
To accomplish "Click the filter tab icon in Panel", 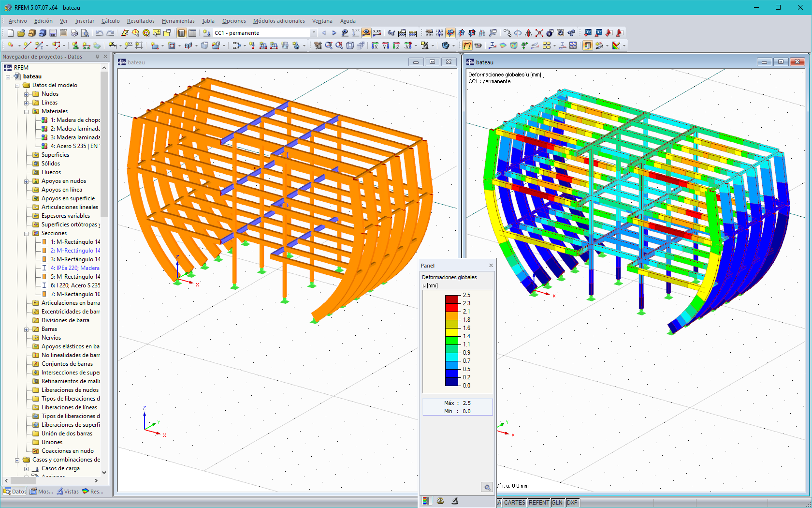I will pos(455,501).
